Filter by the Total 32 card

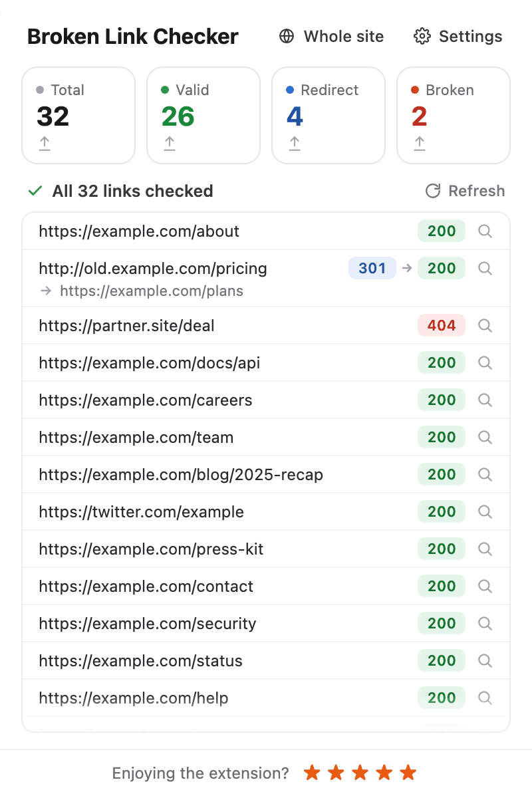[78, 115]
